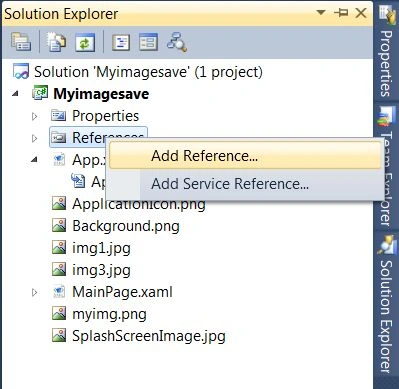Viewport: 399px width, 389px height.
Task: Click the img3.jpg image file icon
Action: tap(59, 269)
